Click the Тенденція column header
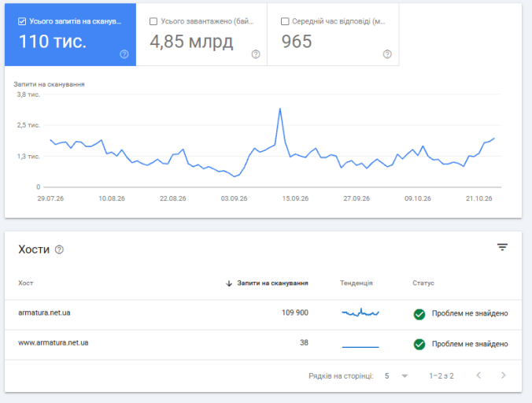Screen dimensions: 532x403 pos(357,283)
